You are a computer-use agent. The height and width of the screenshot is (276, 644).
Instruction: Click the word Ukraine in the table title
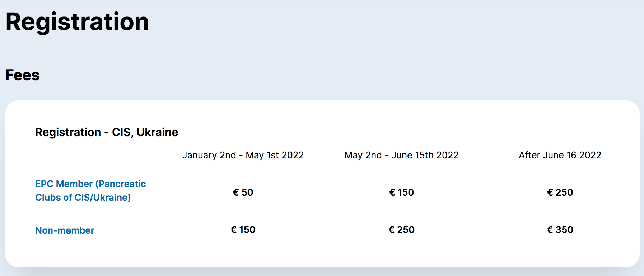pyautogui.click(x=157, y=132)
